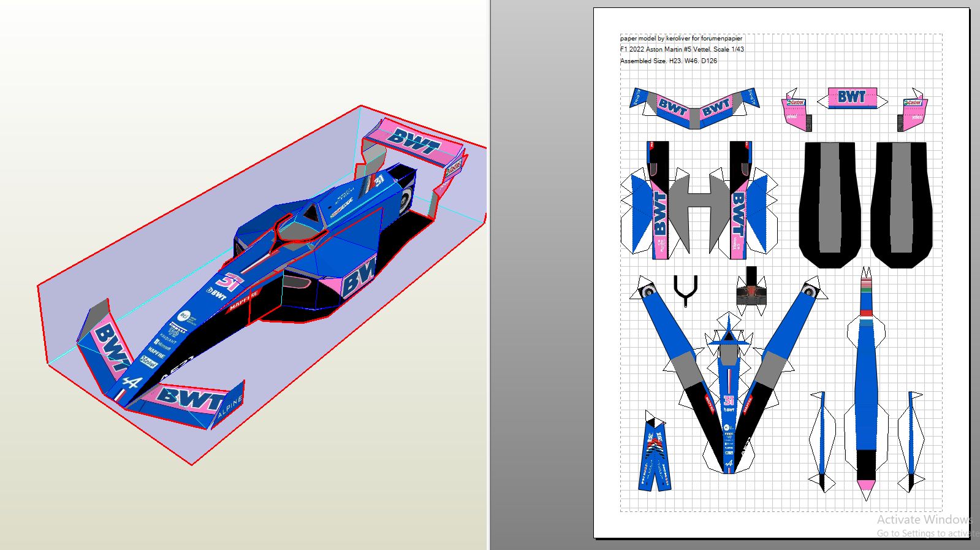This screenshot has width=980, height=550.
Task: Click the pink rectangular BWT pattern piece
Action: point(852,97)
